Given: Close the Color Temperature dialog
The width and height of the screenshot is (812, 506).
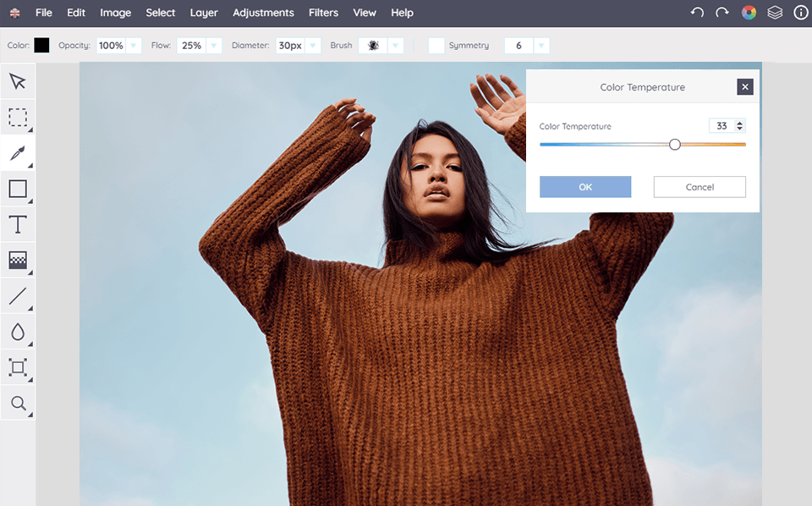Looking at the screenshot, I should point(744,86).
